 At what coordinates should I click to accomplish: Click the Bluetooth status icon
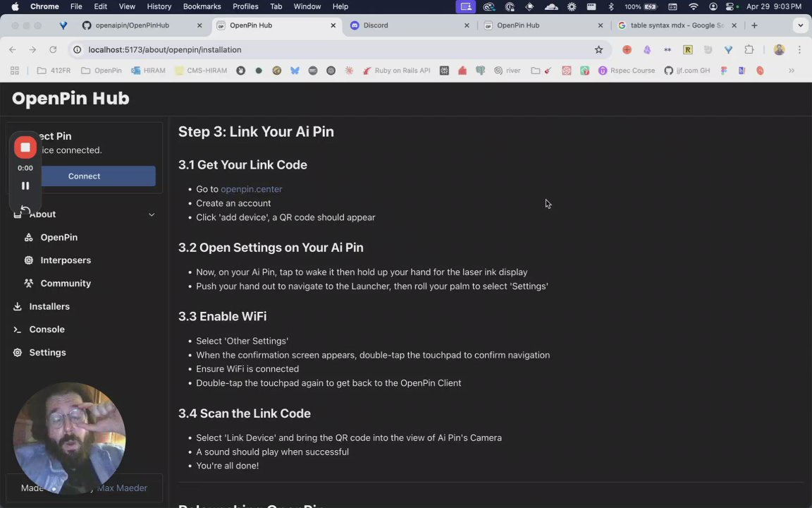pos(611,7)
